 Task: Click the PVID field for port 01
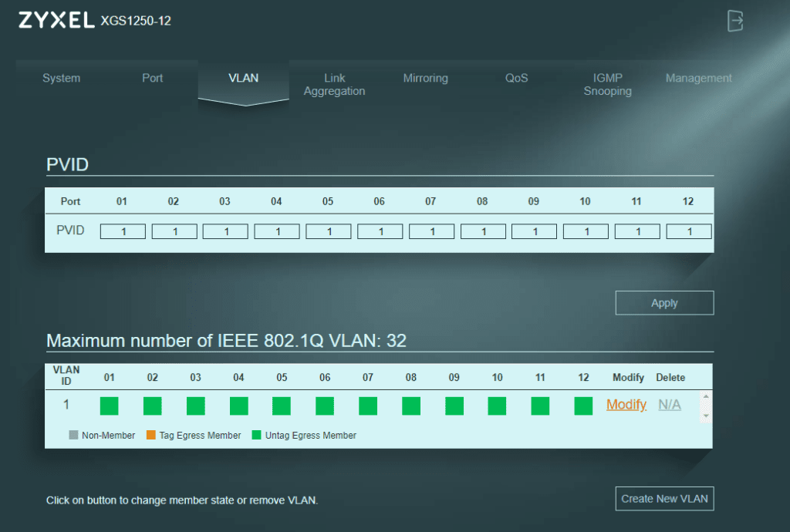coord(123,231)
